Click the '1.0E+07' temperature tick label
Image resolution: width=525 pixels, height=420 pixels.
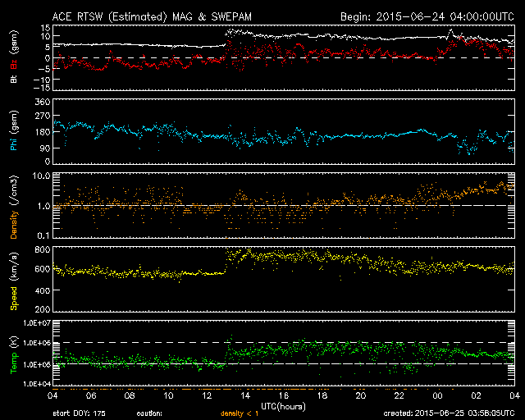click(37, 323)
